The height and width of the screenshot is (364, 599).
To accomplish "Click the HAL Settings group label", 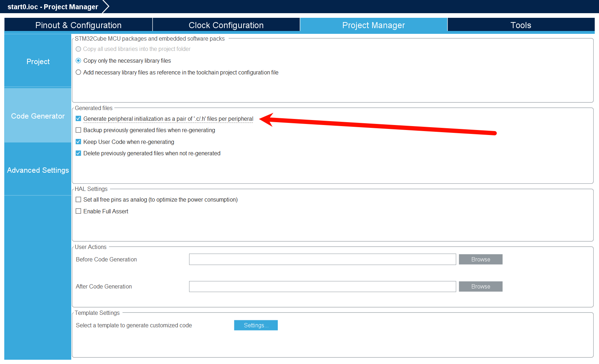I will click(91, 189).
